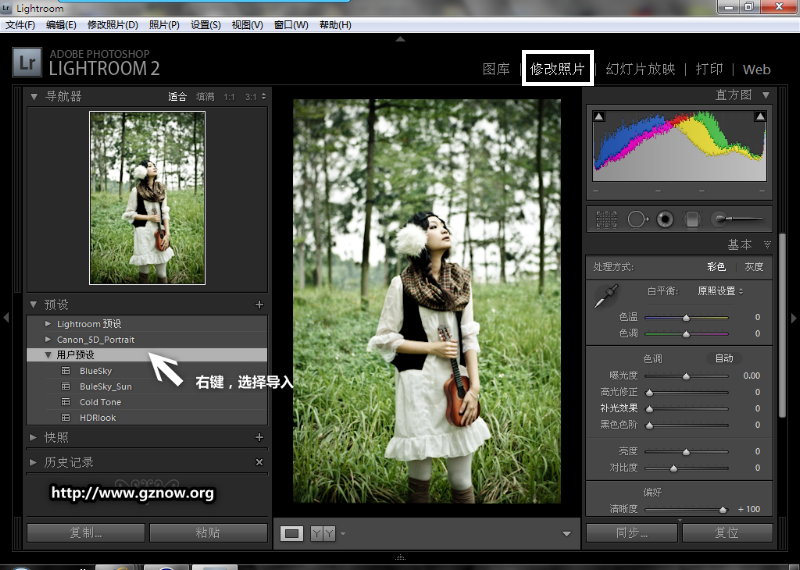Switch treatment to grayscale (灰度)
Image resolution: width=800 pixels, height=570 pixels.
tap(753, 267)
